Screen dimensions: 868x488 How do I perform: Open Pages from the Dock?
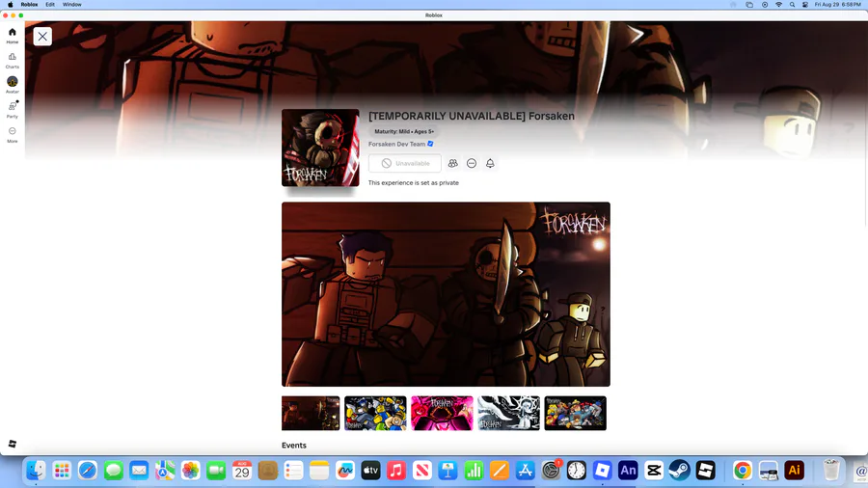pos(500,471)
